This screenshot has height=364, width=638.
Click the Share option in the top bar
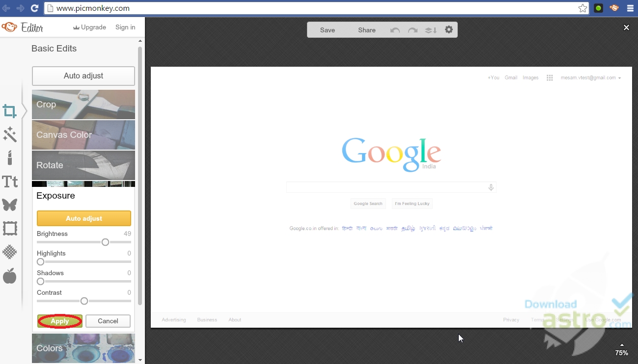click(x=366, y=29)
